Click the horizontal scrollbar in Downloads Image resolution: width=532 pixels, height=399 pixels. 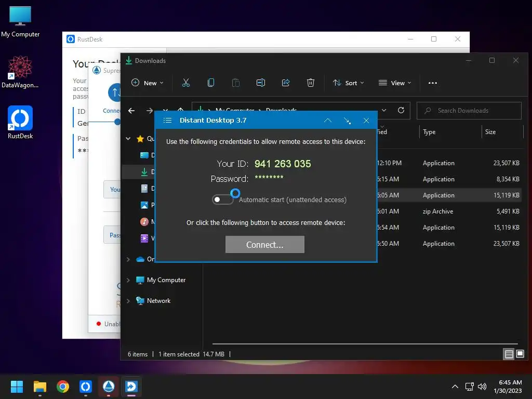tap(365, 344)
